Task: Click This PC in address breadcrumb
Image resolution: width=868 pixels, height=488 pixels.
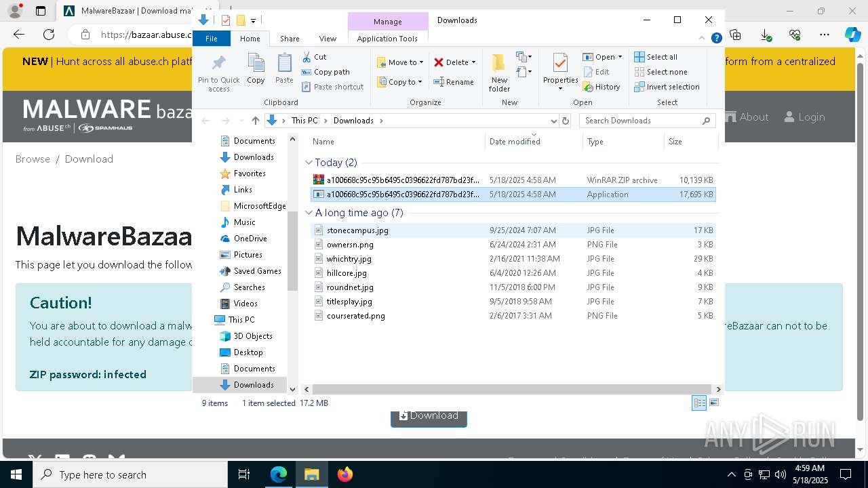Action: tap(304, 121)
